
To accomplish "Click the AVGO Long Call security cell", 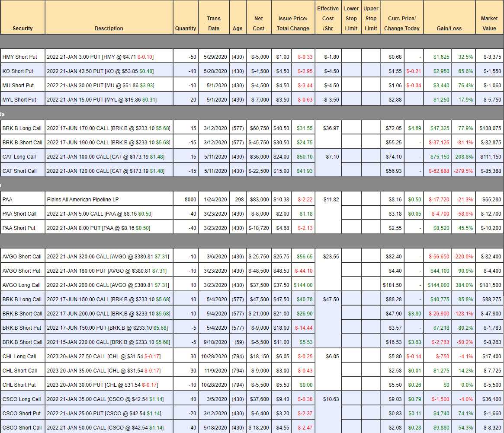I will 22,285.
